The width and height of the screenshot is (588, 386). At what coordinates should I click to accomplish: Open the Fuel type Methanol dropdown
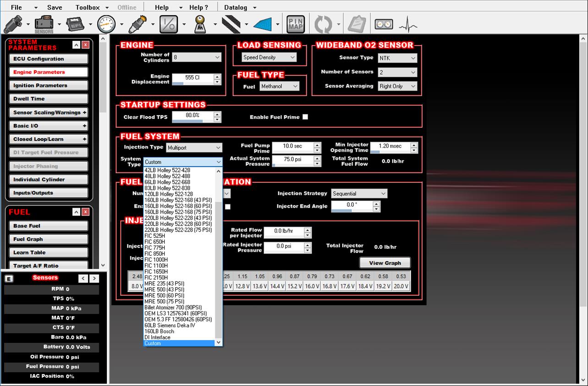tap(280, 86)
